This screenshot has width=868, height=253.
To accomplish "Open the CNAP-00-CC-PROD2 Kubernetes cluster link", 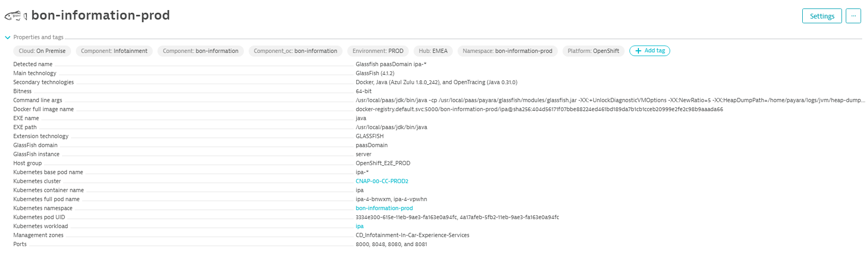I will tap(382, 181).
